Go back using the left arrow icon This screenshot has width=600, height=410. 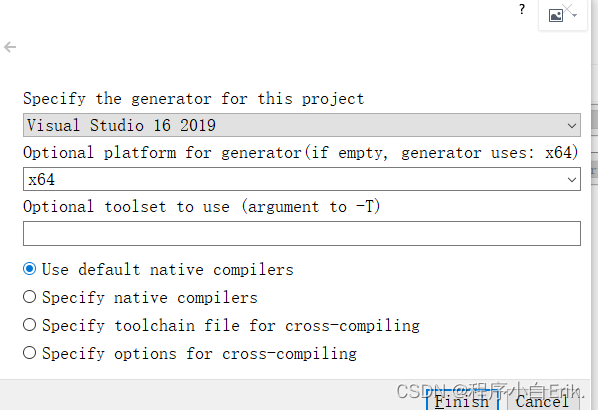10,47
